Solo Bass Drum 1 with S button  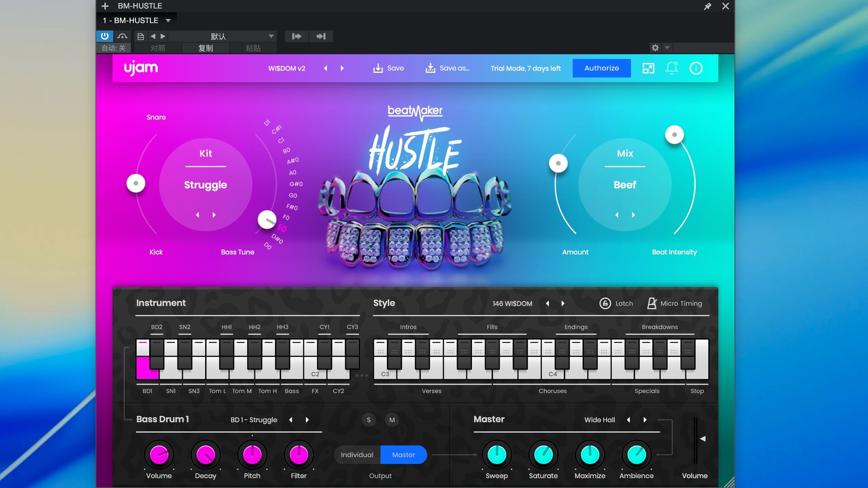pyautogui.click(x=368, y=420)
